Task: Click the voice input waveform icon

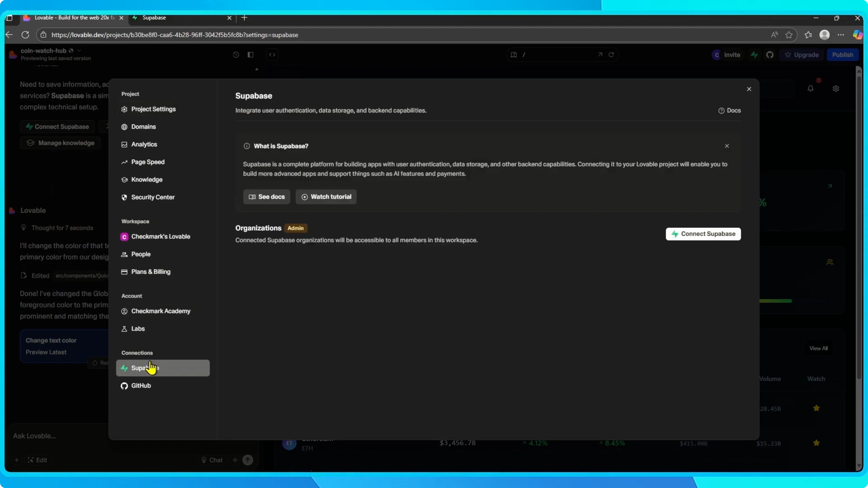Action: pos(235,460)
